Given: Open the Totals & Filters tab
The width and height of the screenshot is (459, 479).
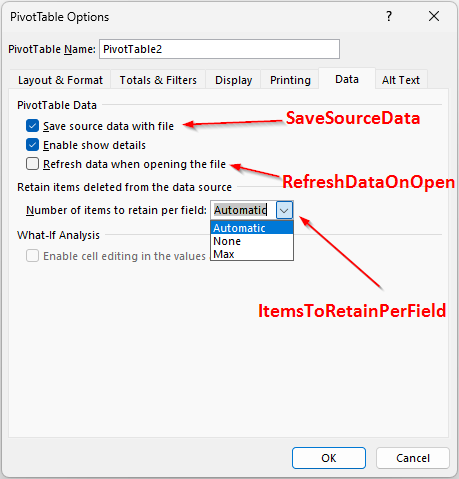Looking at the screenshot, I should pos(158,80).
